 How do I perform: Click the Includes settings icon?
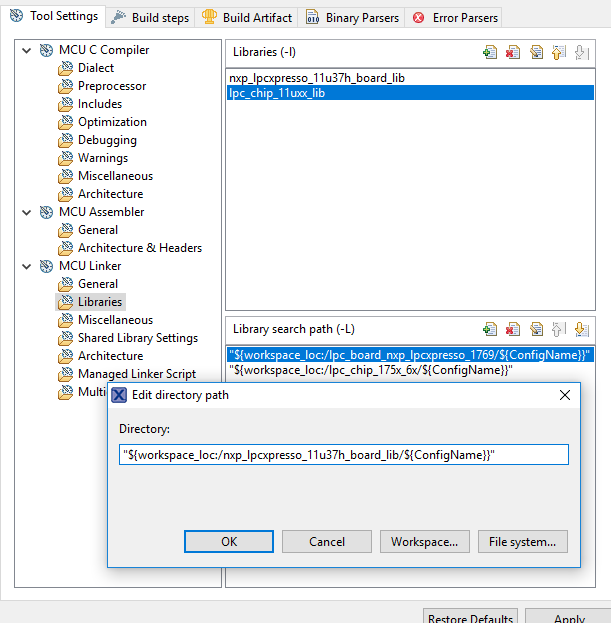coord(66,104)
